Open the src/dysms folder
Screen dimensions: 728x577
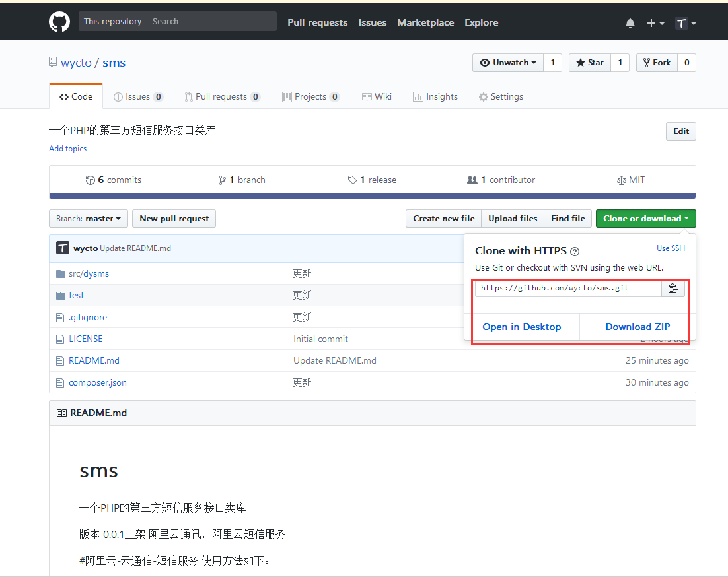pos(89,274)
